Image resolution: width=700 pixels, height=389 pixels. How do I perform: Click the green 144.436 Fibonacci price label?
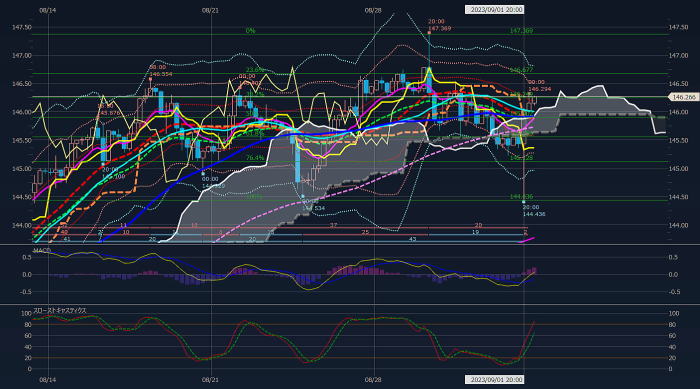pyautogui.click(x=521, y=197)
